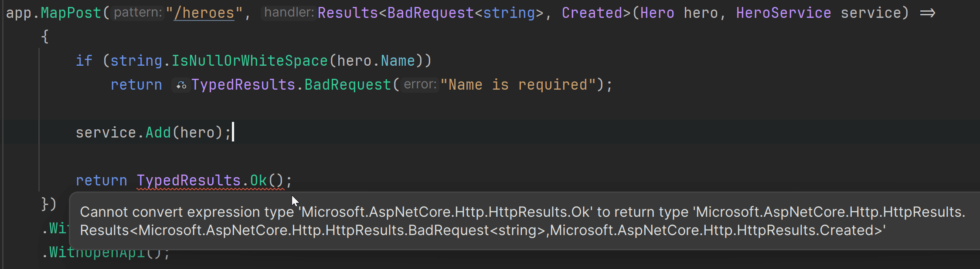Click the HeroService type name
Screen dimensions: 980x269
point(783,13)
